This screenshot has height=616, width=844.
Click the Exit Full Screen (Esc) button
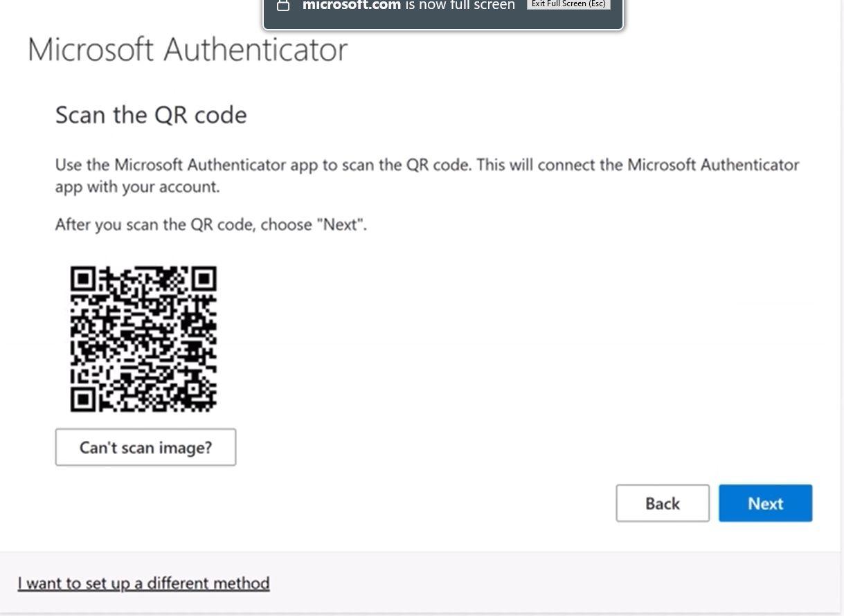568,4
